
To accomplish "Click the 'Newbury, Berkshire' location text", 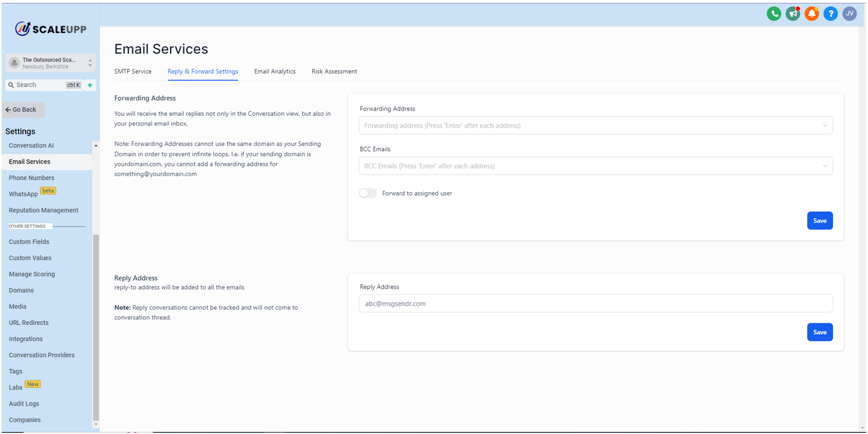I will [46, 67].
